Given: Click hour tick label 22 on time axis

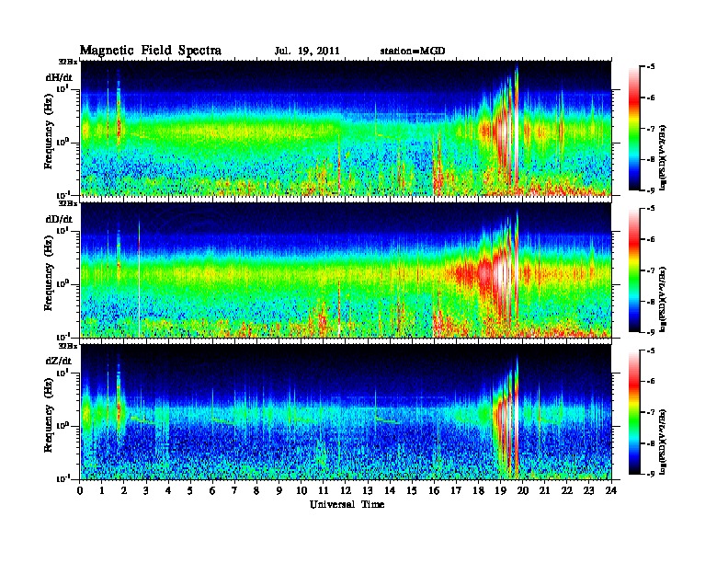Looking at the screenshot, I should (567, 490).
